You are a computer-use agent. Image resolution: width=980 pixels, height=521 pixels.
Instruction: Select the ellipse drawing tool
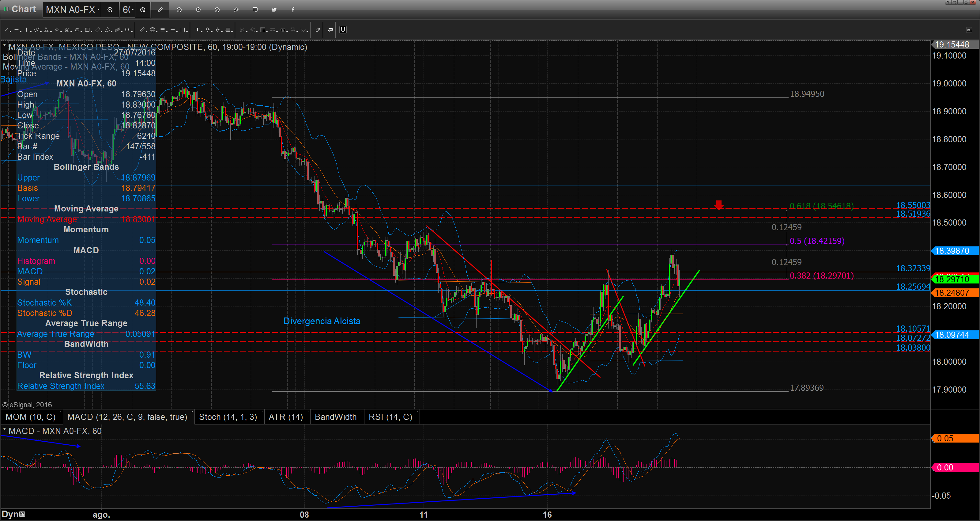point(77,30)
